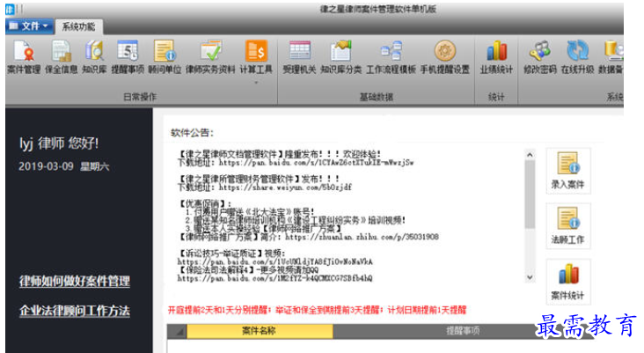This screenshot has height=353, width=644.
Task: Sort by the 提醒事项 column header
Action: [x=463, y=331]
